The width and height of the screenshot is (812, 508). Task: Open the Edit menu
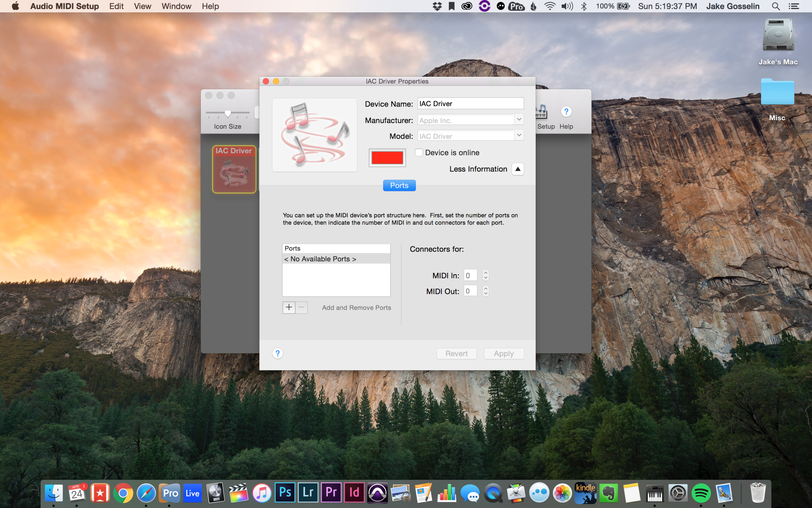click(x=117, y=6)
